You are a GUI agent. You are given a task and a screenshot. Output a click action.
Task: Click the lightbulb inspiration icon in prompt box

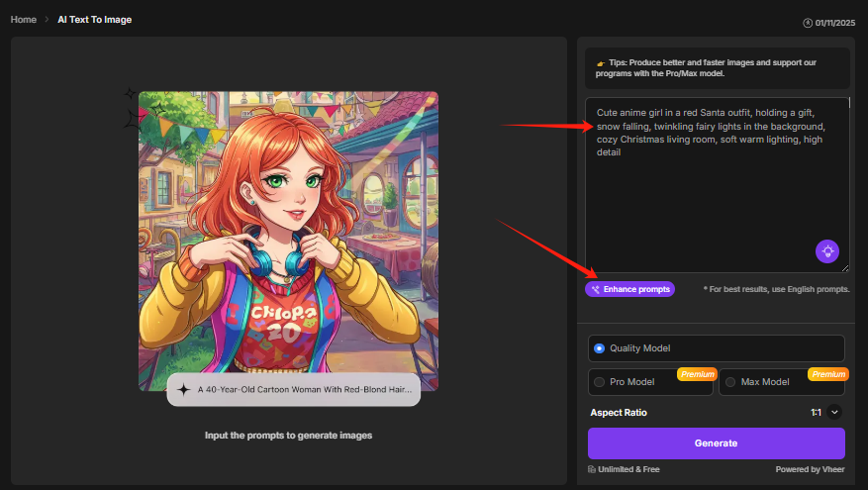[x=826, y=251]
